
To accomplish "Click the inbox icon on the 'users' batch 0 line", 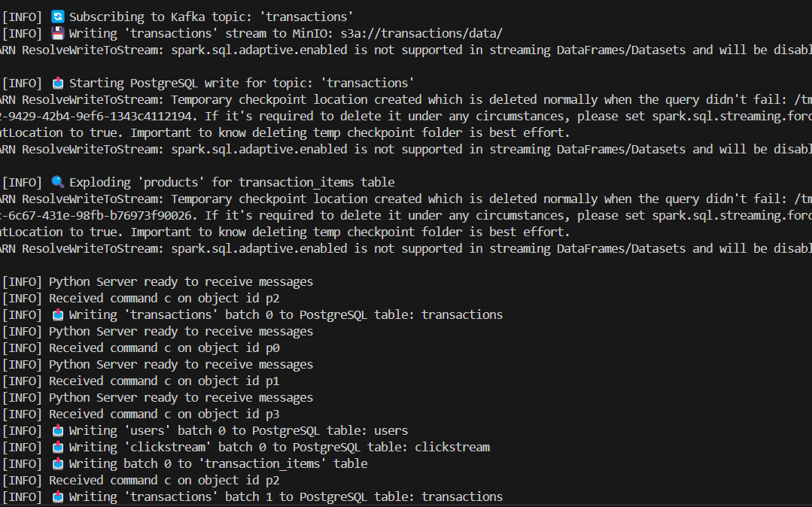I will click(x=57, y=431).
